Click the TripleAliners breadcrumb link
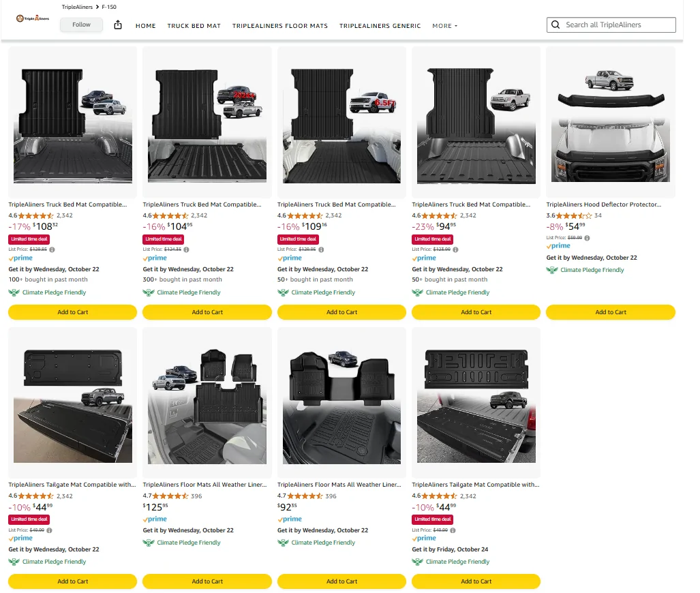This screenshot has width=700, height=593. (x=77, y=7)
